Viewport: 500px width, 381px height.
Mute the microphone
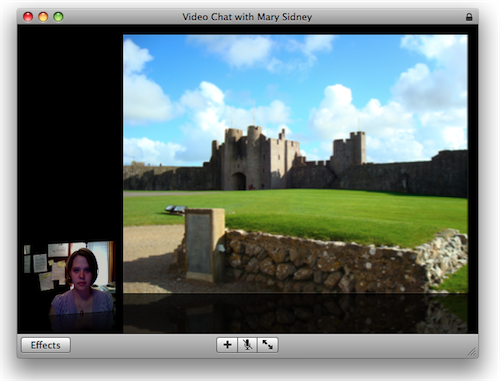tap(247, 345)
